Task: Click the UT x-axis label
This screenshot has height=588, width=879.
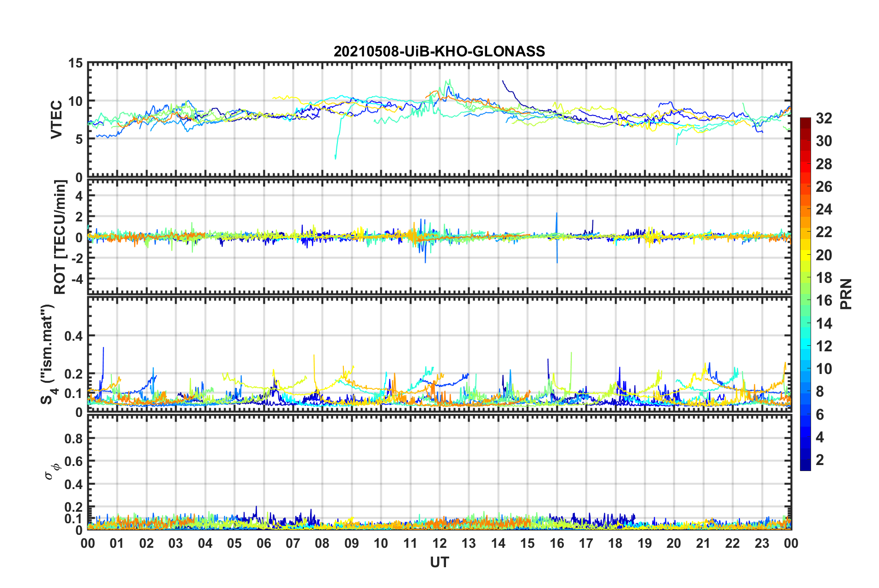Action: click(439, 562)
